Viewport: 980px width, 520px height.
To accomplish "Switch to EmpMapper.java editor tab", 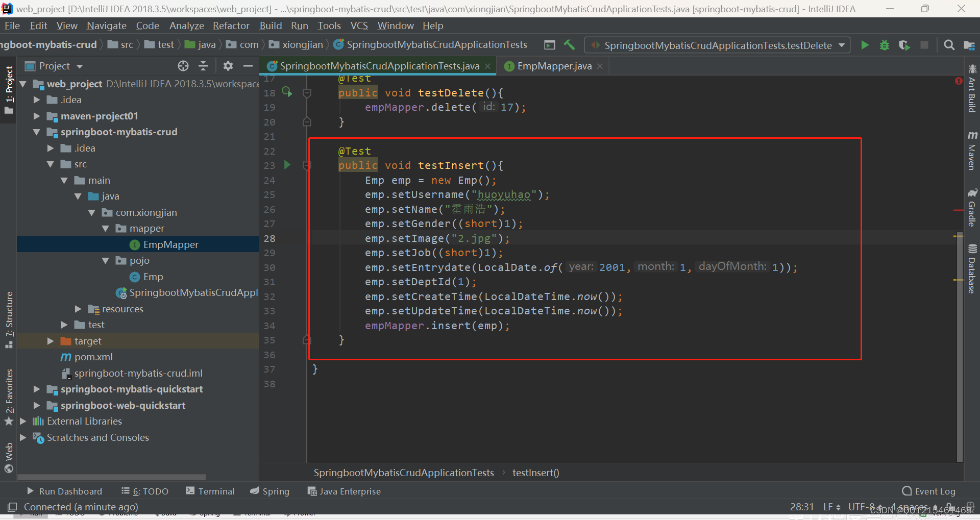I will 554,66.
